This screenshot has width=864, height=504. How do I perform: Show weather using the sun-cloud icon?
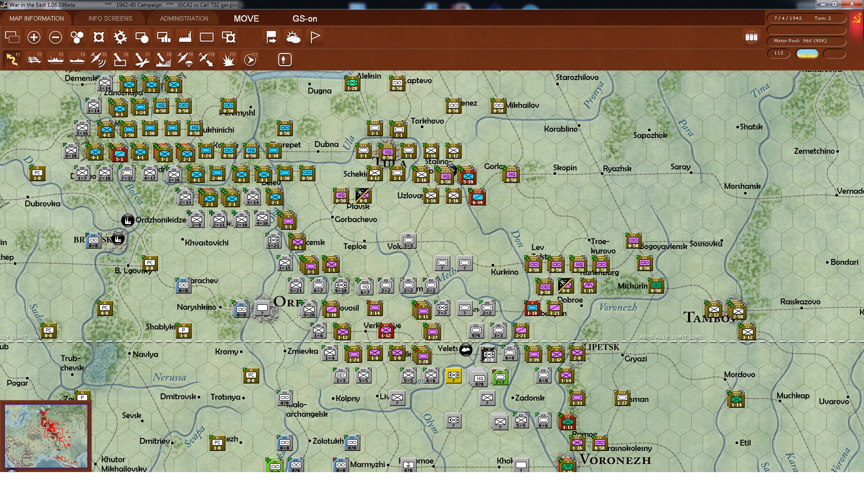click(293, 37)
